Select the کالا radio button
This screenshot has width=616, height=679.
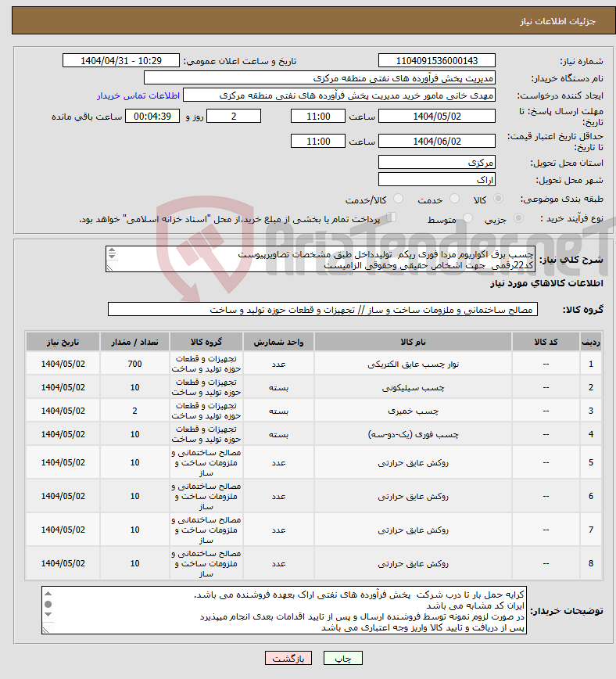coord(498,199)
